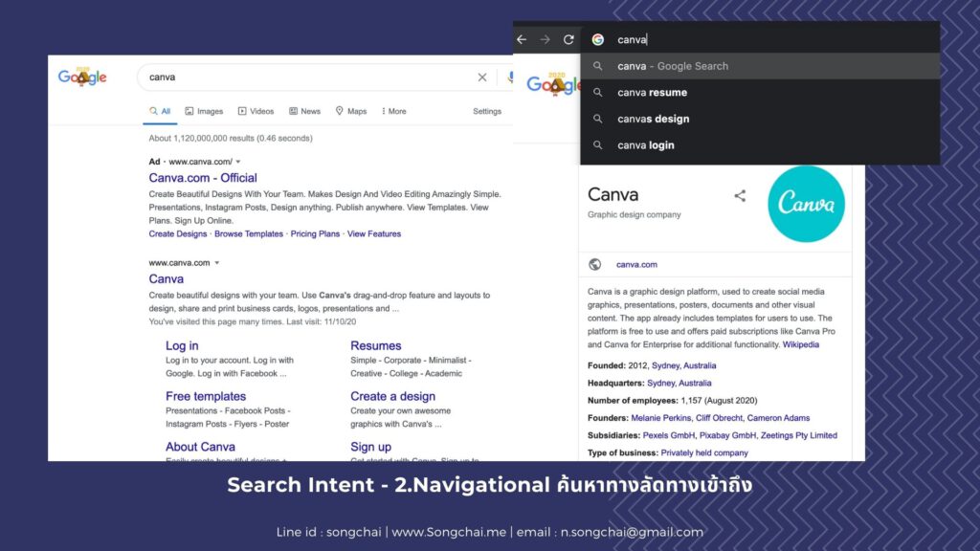The width and height of the screenshot is (980, 551).
Task: Open the Pexels GmbH subsidiary link
Action: [x=669, y=435]
